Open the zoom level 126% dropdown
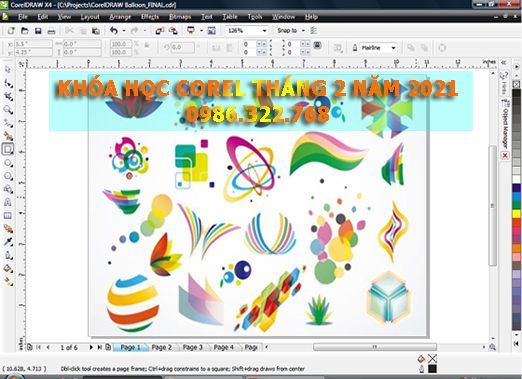This screenshot has width=522, height=379. (264, 31)
